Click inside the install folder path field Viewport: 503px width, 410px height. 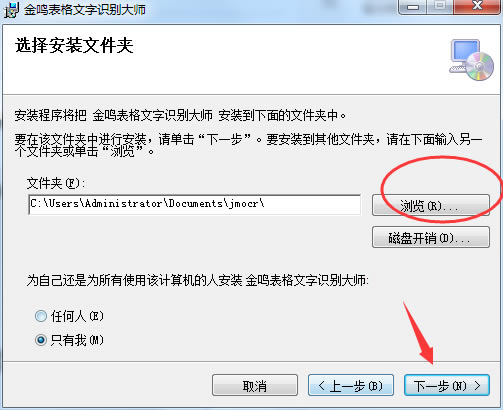coord(195,205)
